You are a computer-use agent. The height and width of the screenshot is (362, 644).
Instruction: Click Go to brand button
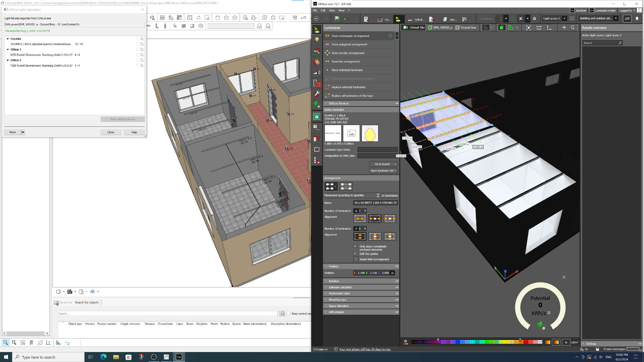click(383, 164)
